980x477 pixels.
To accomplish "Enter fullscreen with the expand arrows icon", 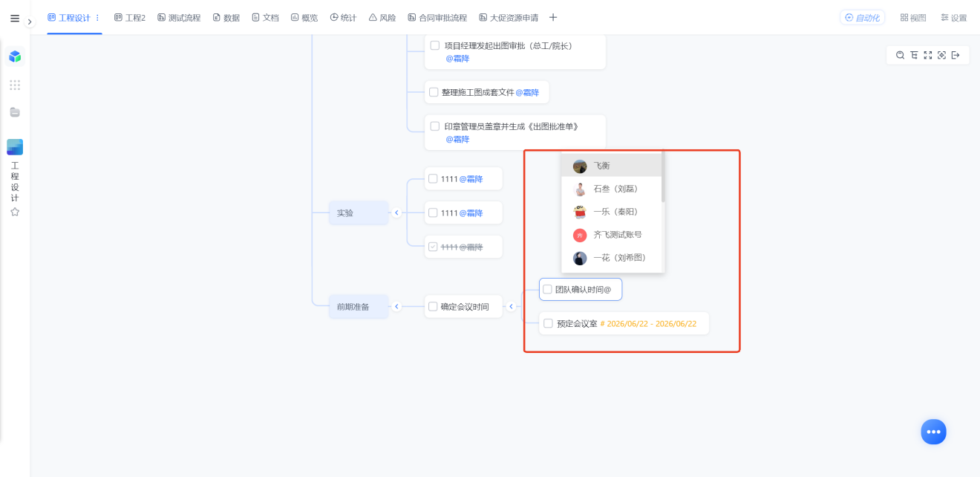I will [927, 56].
